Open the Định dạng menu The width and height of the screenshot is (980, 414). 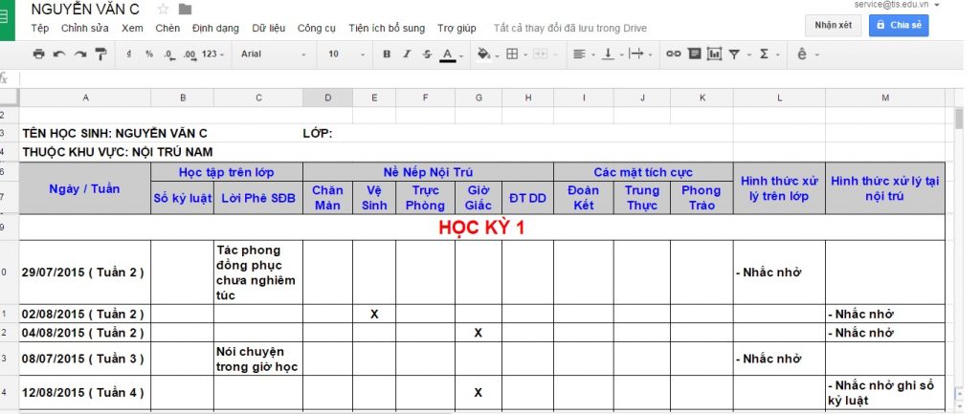216,29
